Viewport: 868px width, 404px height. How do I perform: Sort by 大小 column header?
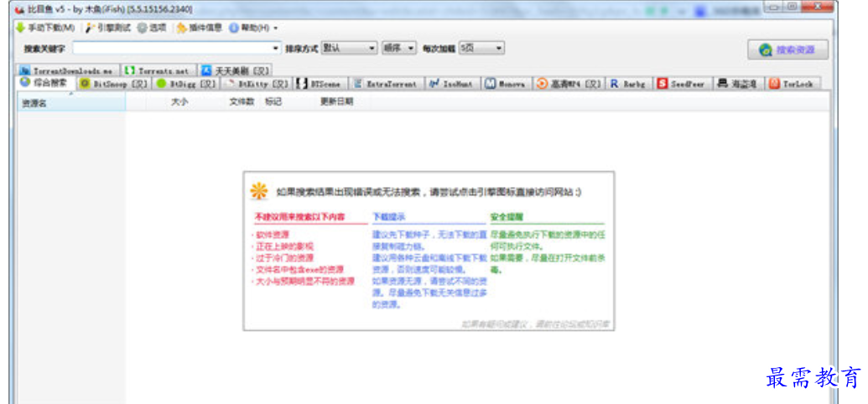click(x=179, y=101)
